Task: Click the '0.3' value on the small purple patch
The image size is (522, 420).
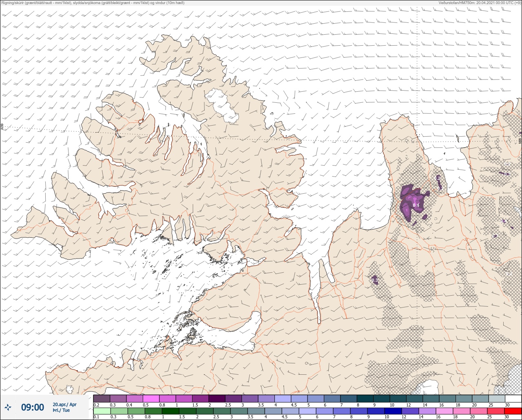Action: 375,280
